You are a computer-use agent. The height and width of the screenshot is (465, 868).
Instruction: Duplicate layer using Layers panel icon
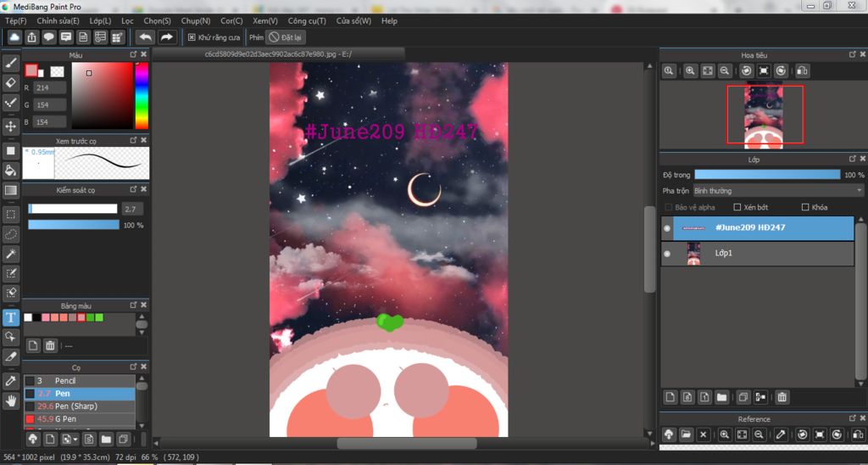tap(743, 397)
